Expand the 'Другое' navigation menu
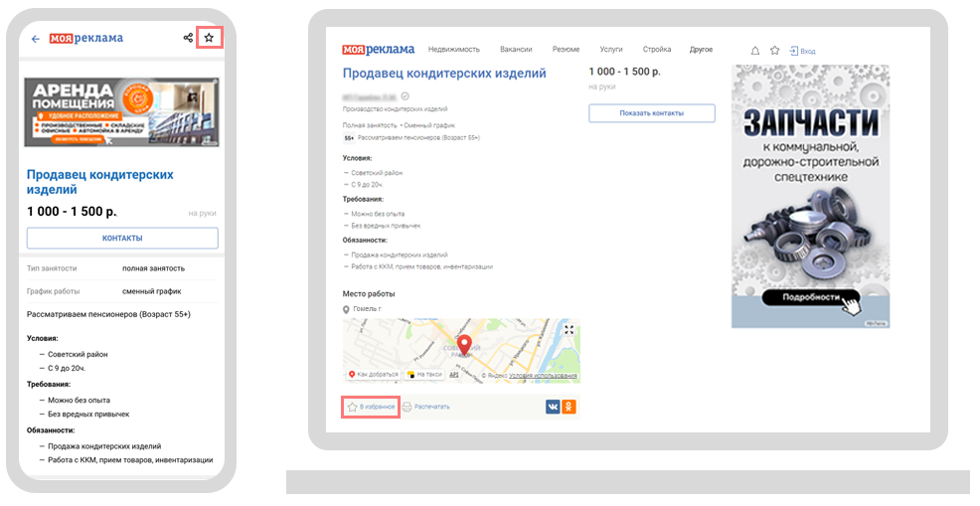 click(x=701, y=50)
